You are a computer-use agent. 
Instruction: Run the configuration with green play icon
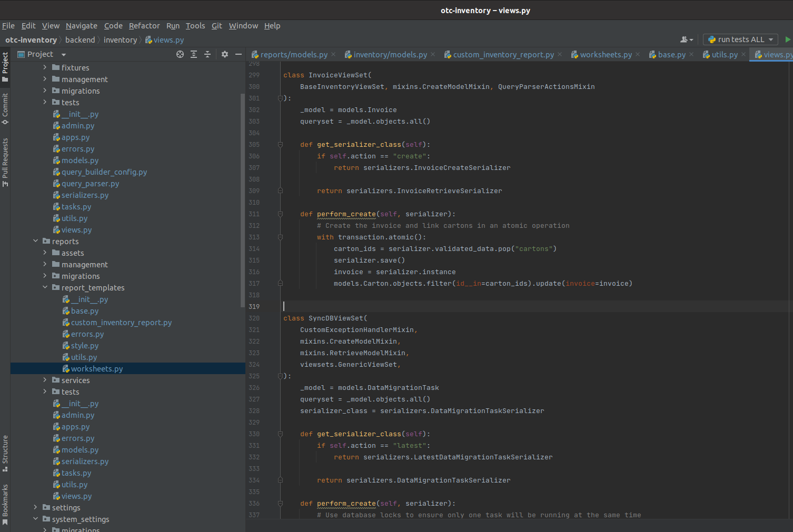tap(788, 39)
